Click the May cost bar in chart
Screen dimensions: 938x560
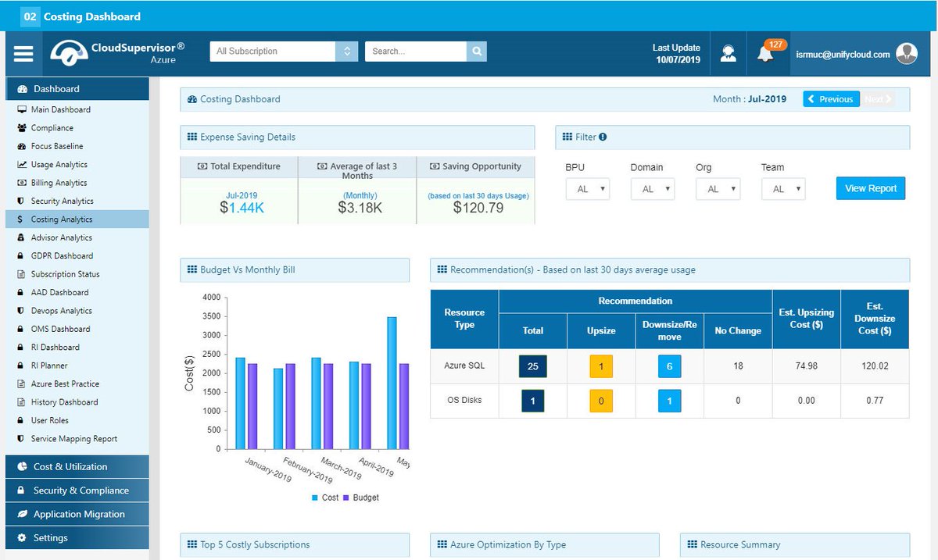392,383
